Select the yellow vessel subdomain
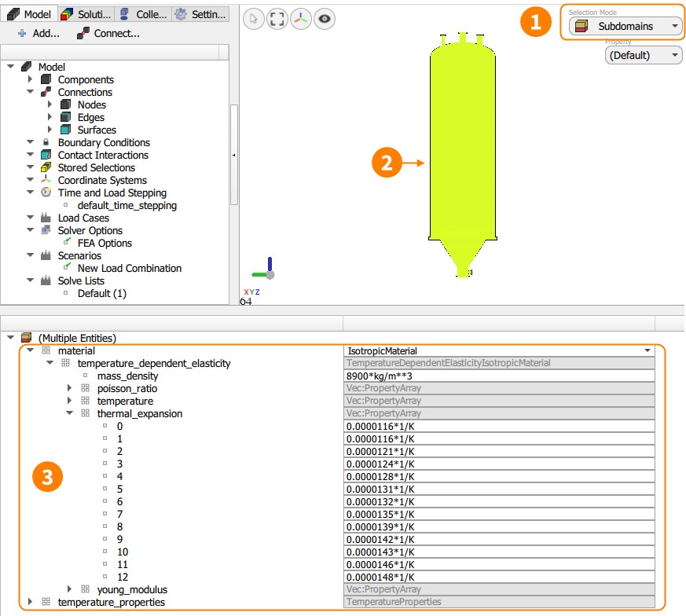 (x=462, y=148)
